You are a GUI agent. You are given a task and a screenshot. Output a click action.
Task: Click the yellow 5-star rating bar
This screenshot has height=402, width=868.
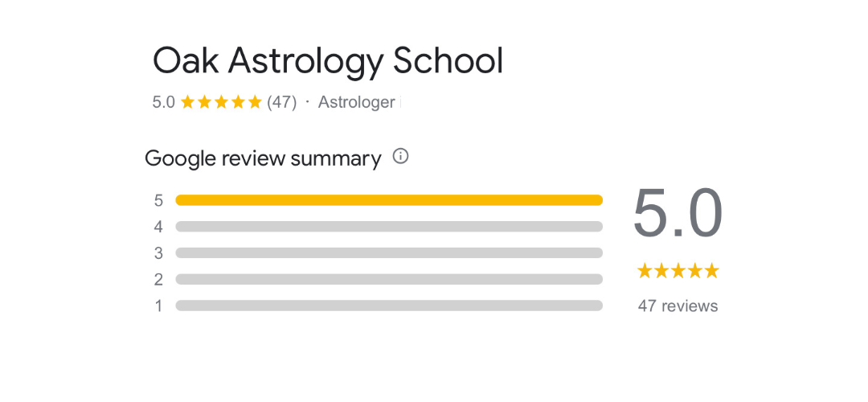389,200
